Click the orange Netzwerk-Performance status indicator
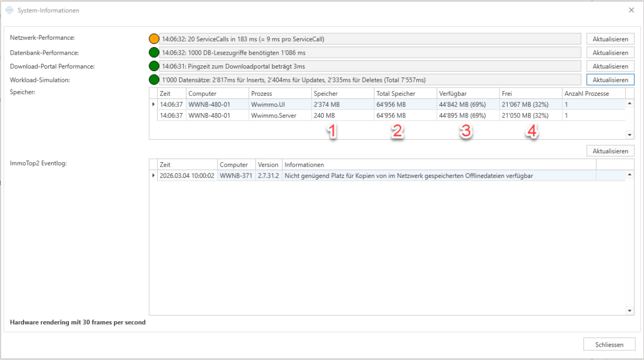Screen dimensions: 644x360 (154, 39)
